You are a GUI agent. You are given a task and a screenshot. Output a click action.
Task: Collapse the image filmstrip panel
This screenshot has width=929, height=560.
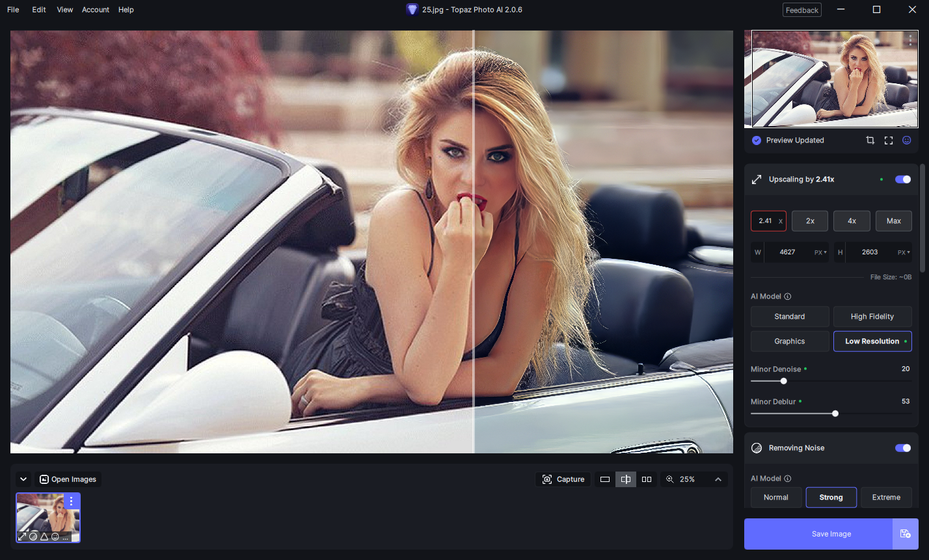[23, 479]
